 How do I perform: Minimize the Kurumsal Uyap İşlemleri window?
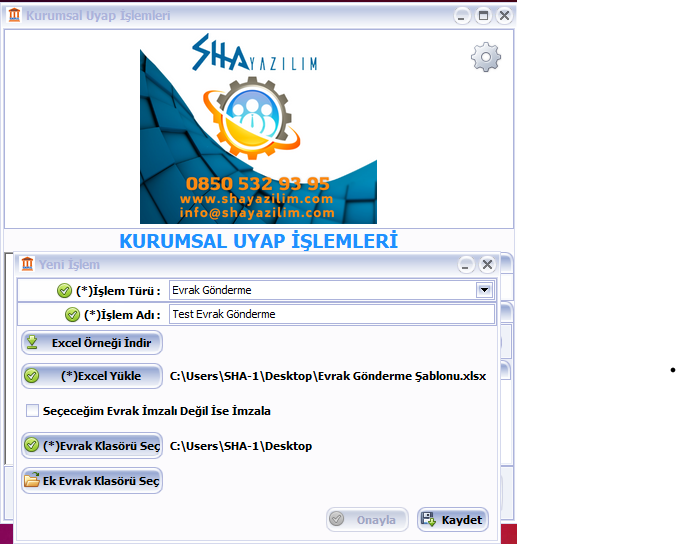pos(462,16)
